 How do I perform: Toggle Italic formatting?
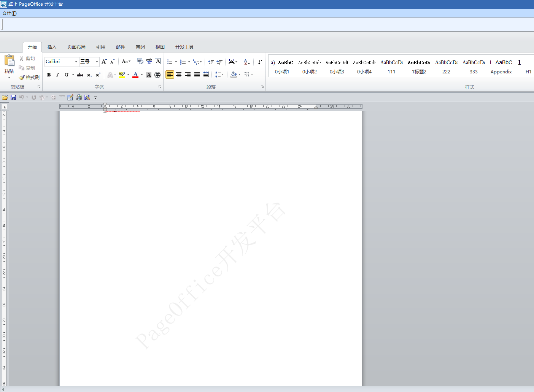57,75
